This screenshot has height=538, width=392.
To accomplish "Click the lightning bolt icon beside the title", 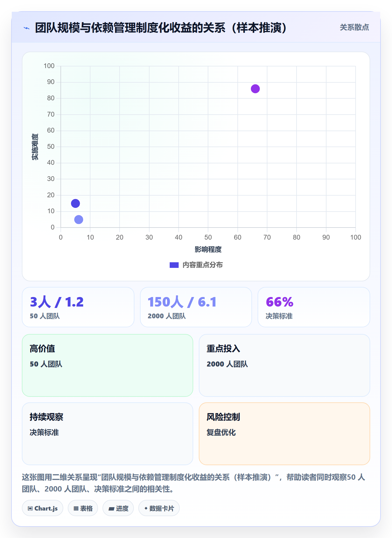I will pyautogui.click(x=27, y=28).
